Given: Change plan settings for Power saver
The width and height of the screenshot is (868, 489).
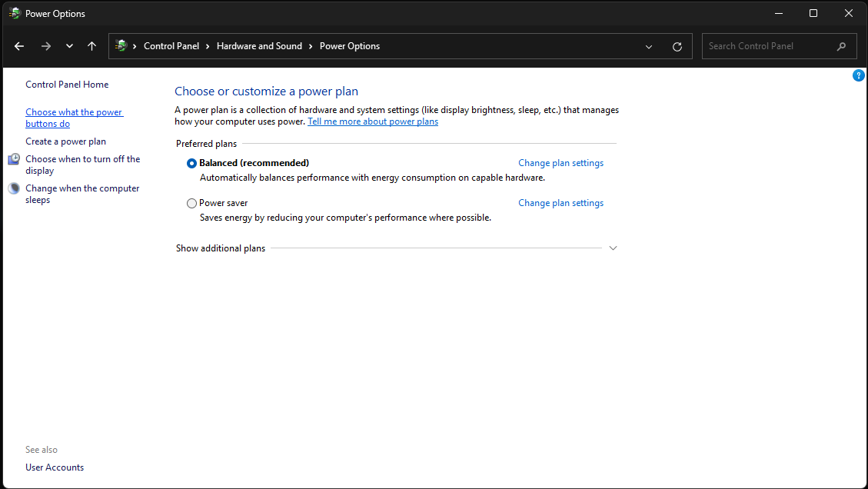Looking at the screenshot, I should (560, 203).
